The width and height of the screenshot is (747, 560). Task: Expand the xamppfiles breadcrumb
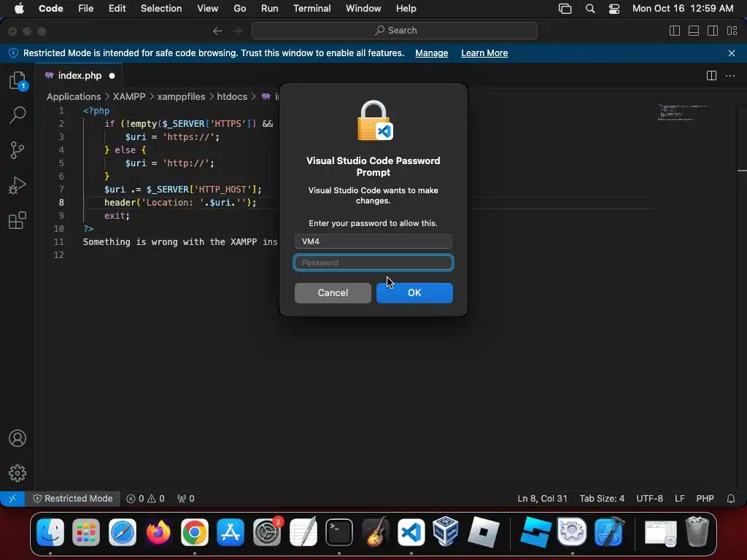click(x=181, y=97)
